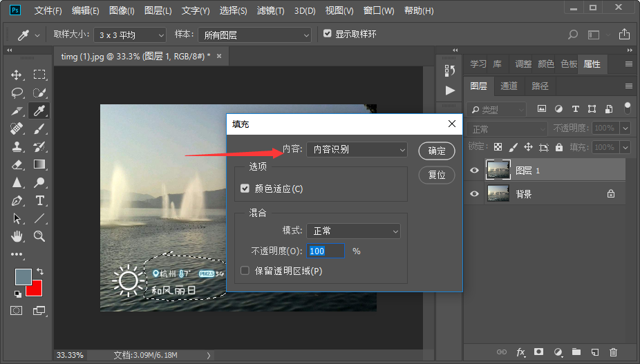This screenshot has height=364, width=640.
Task: Select the Rectangular Marquee tool
Action: [39, 75]
